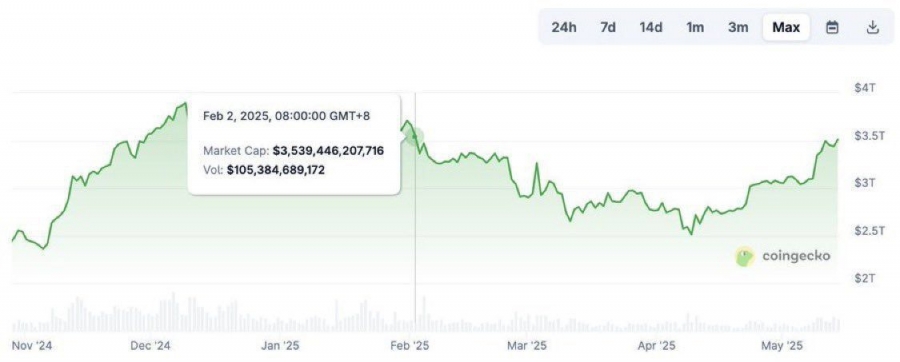Click the $2T y-axis label
This screenshot has height=362, width=900.
point(864,278)
